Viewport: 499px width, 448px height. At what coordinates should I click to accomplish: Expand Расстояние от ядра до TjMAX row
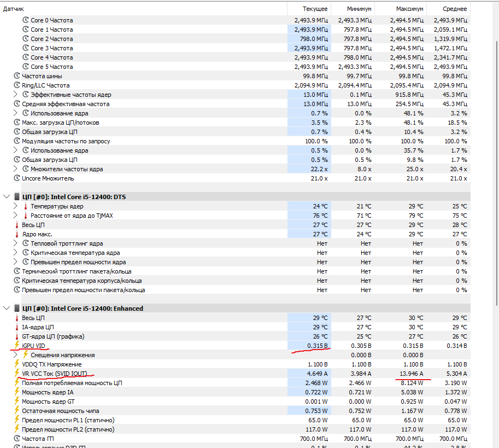15,216
